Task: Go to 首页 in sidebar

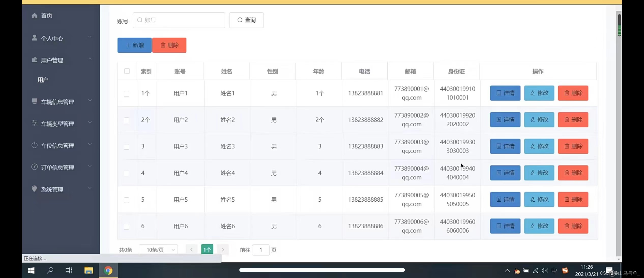Action: [47, 16]
